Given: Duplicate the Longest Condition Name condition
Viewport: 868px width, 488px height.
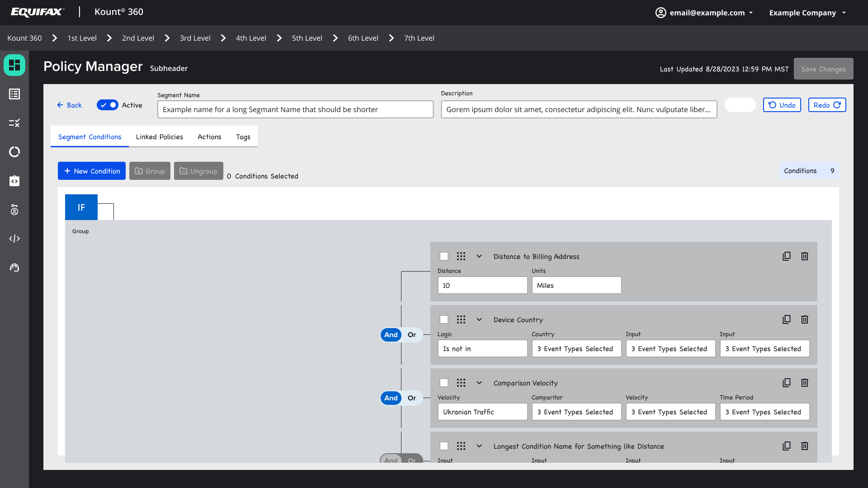Looking at the screenshot, I should pyautogui.click(x=787, y=446).
